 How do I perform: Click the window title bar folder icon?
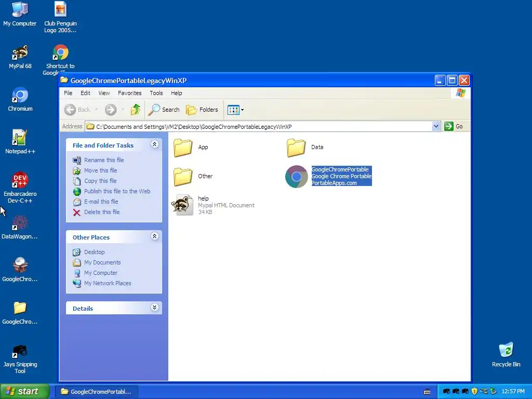point(64,80)
